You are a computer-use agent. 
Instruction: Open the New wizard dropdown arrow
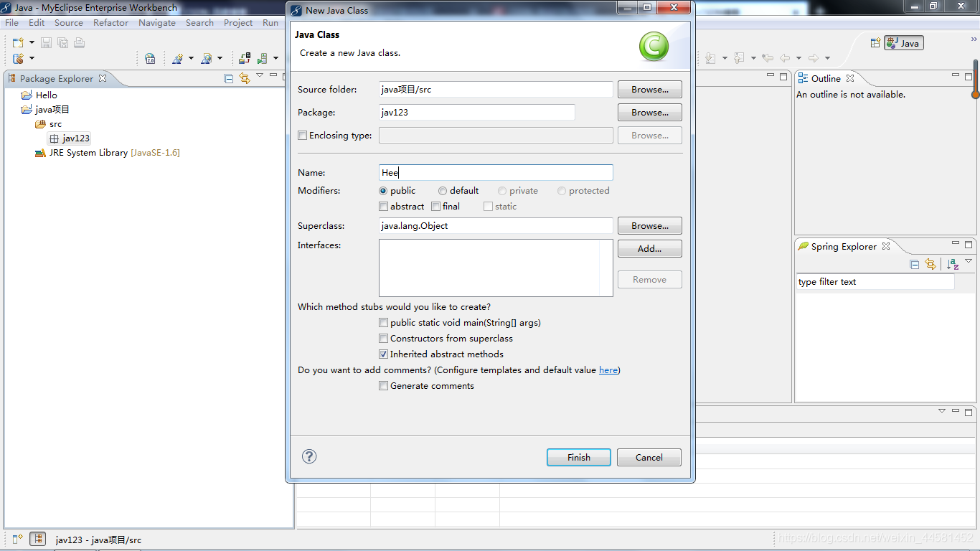click(32, 43)
